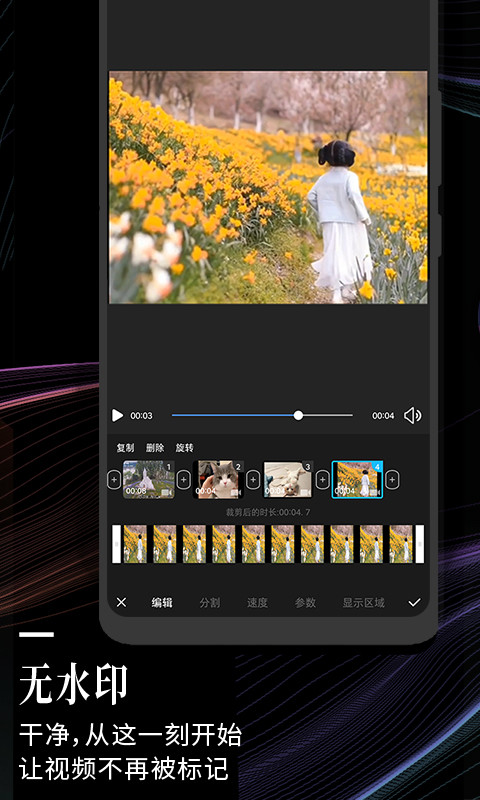Select clip 3 thumbnail

pos(288,480)
